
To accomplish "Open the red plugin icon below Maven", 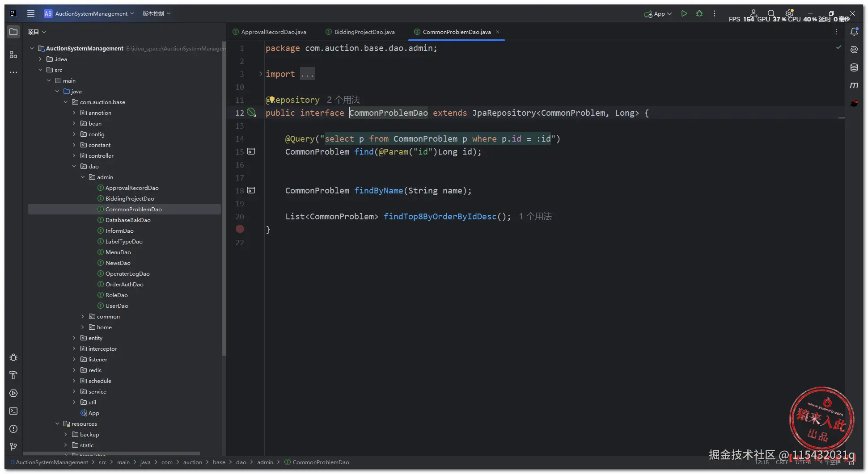I will pos(854,103).
